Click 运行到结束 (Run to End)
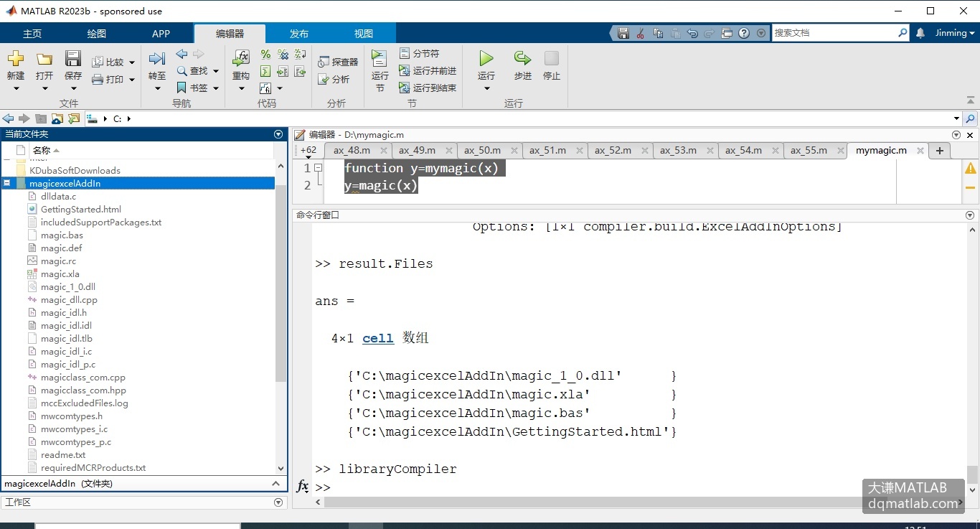Viewport: 980px width, 529px height. click(x=428, y=88)
